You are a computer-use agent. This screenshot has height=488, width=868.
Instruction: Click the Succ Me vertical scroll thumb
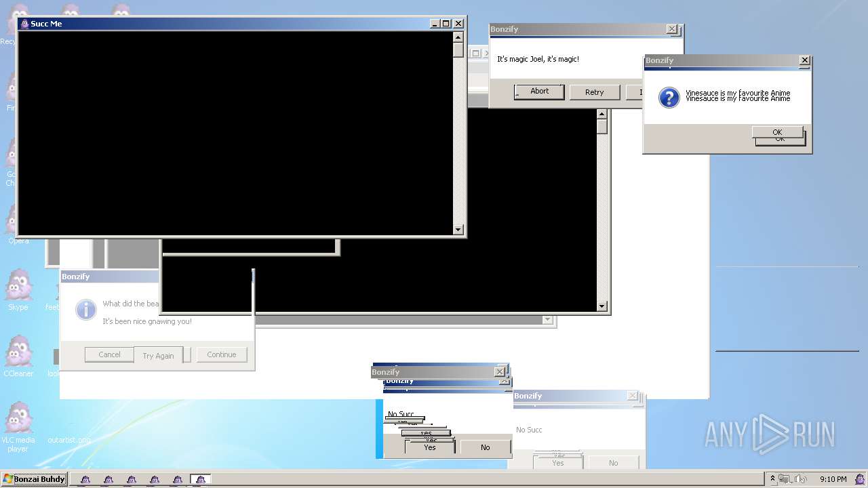(458, 50)
